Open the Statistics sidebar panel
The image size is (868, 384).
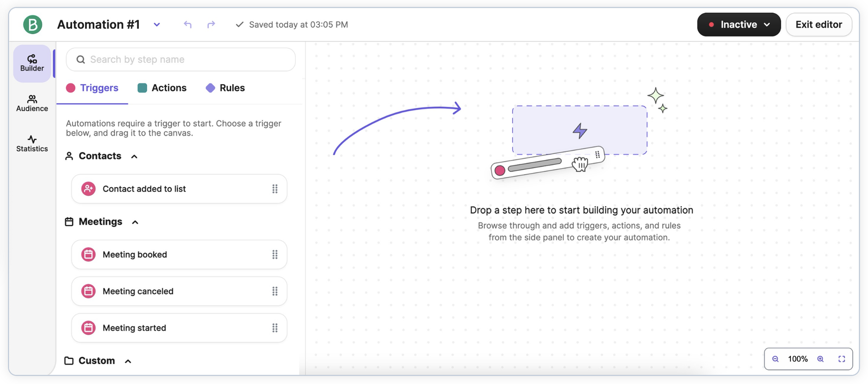[x=32, y=143]
